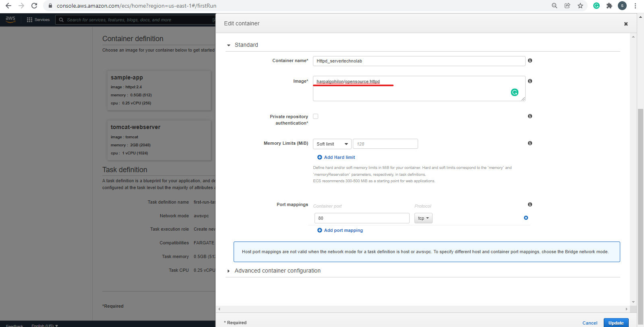This screenshot has height=327, width=644.
Task: Open the Chrome profile avatar
Action: [x=622, y=6]
